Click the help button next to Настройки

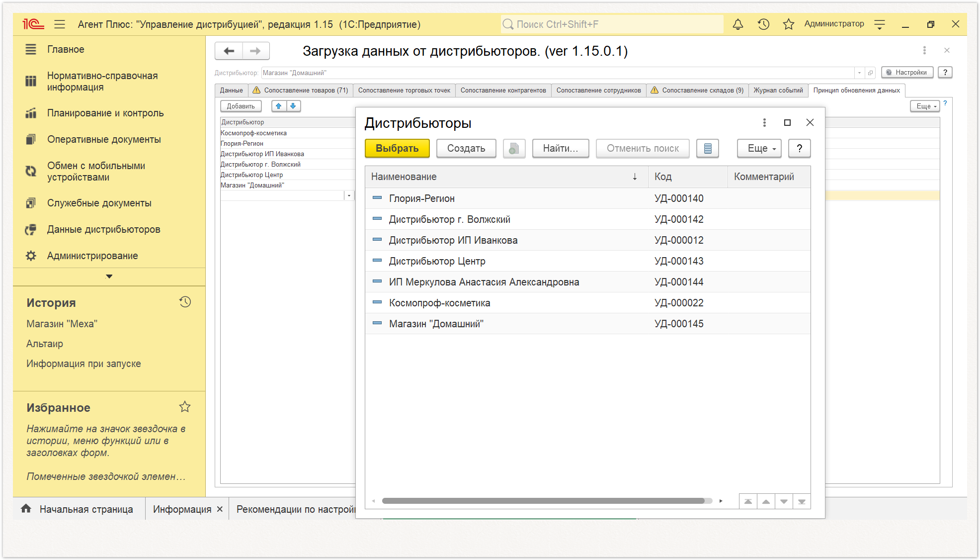point(945,72)
